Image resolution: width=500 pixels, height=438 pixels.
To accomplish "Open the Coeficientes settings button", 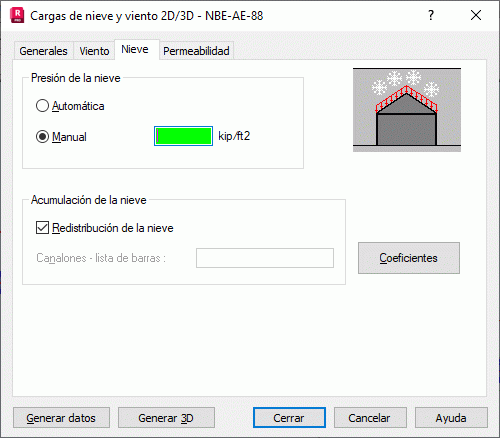I will (x=409, y=258).
